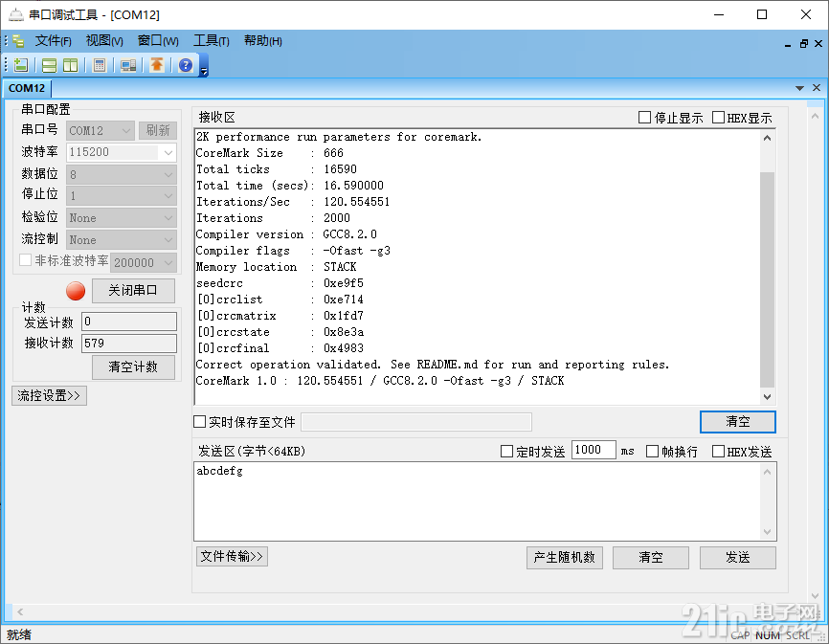
Task: Toggle the 非标准波特率 checkbox
Action: point(25,260)
